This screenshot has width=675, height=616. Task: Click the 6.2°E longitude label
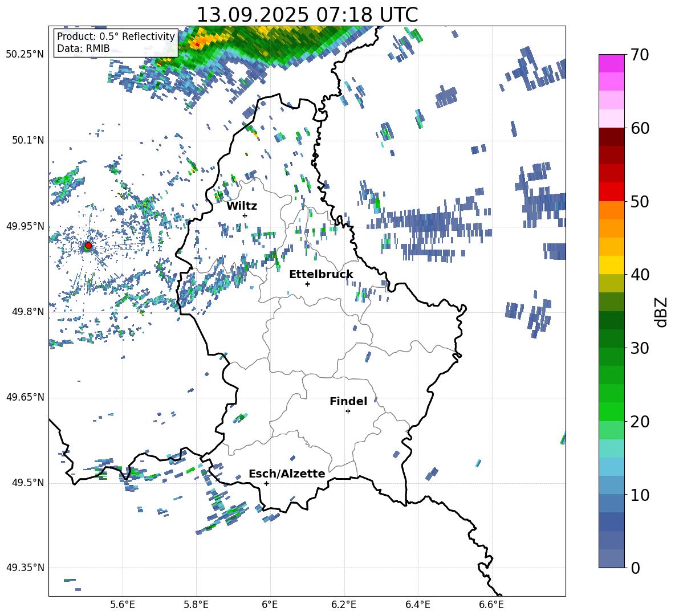[344, 605]
